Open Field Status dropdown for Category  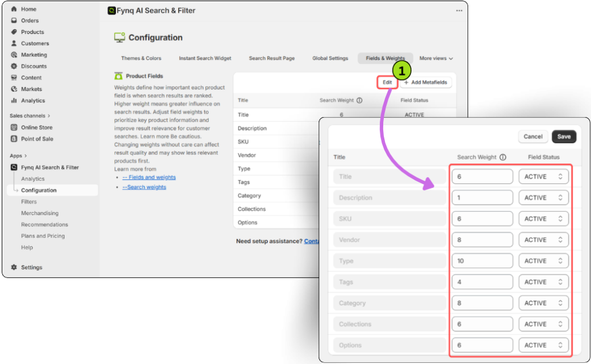pyautogui.click(x=544, y=303)
